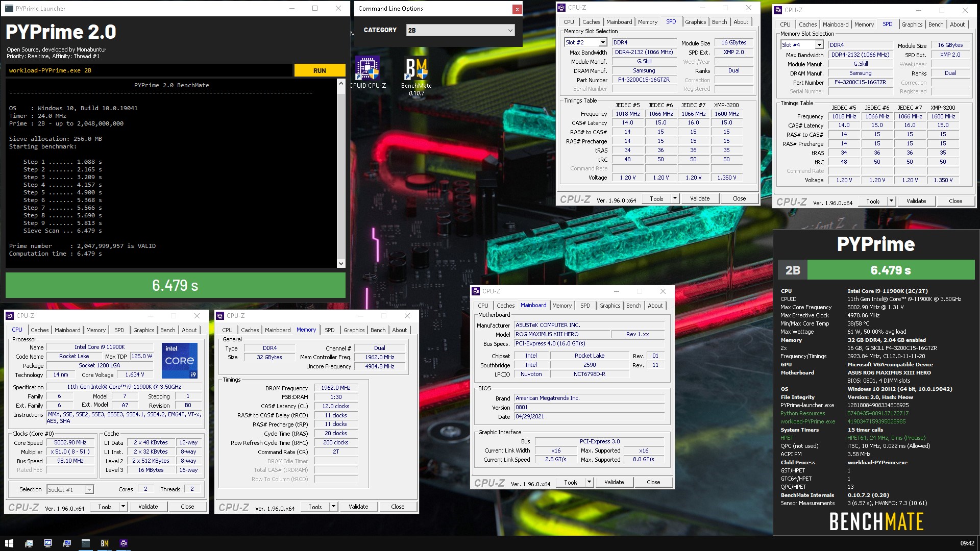Click "5002.90 MHz" Core Speed value
Screen dimensions: 980x551
coord(70,442)
